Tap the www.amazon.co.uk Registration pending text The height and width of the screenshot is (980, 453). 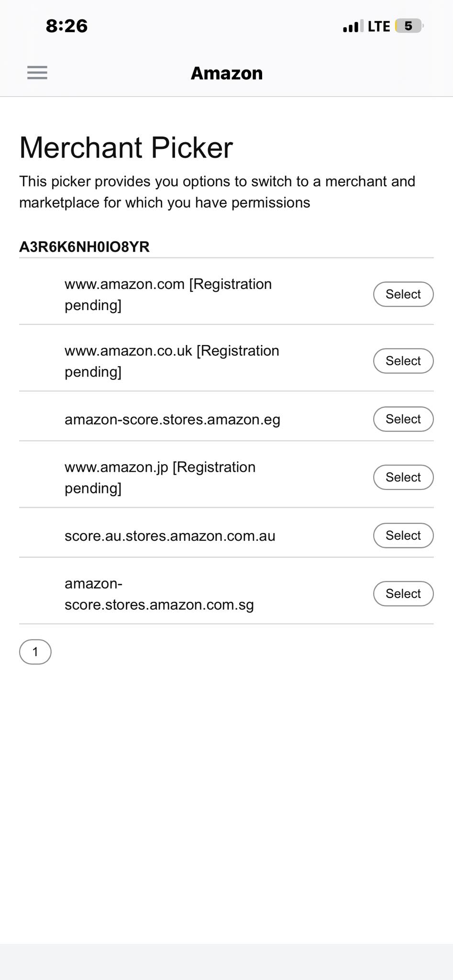pyautogui.click(x=172, y=361)
